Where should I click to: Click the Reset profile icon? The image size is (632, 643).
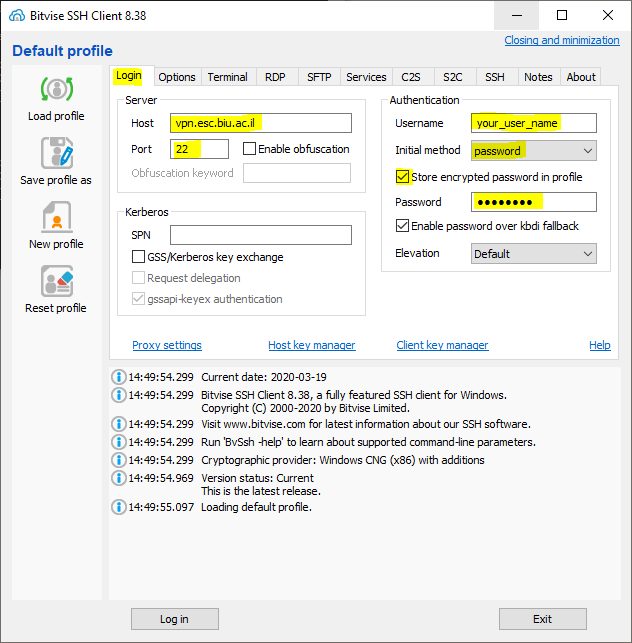pyautogui.click(x=57, y=281)
